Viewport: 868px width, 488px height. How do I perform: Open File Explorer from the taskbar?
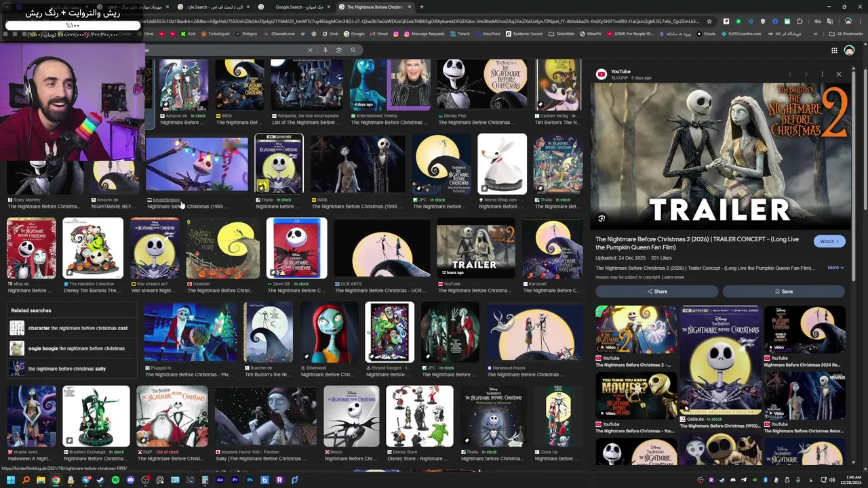pos(41,480)
